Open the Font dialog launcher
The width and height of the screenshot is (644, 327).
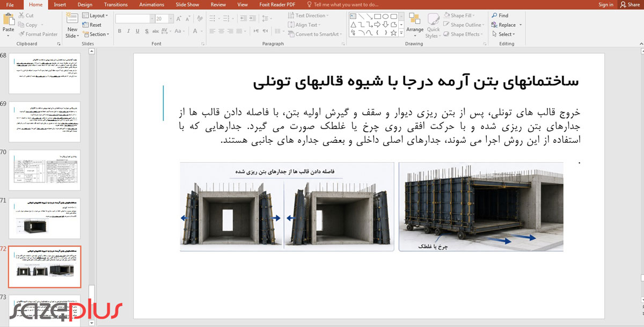click(202, 43)
